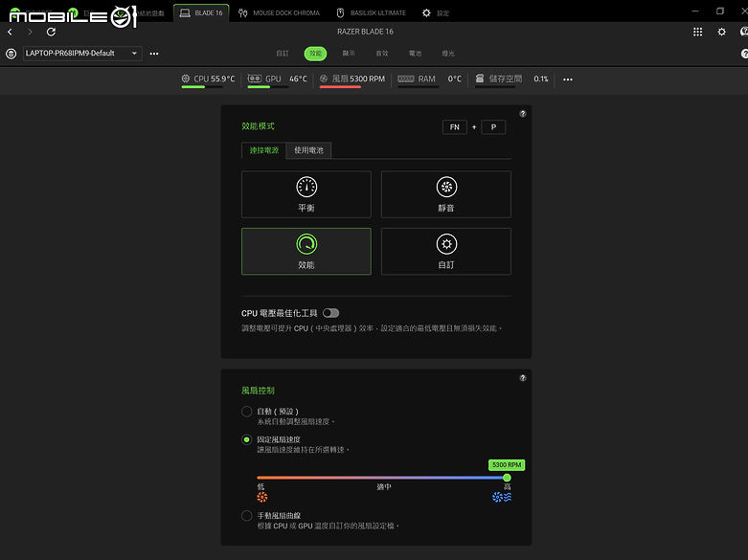Click the GPU 46°C reading
This screenshot has width=748, height=560.
tap(286, 78)
